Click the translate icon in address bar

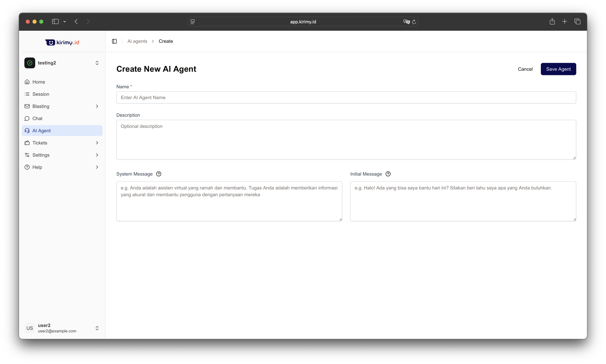[406, 22]
